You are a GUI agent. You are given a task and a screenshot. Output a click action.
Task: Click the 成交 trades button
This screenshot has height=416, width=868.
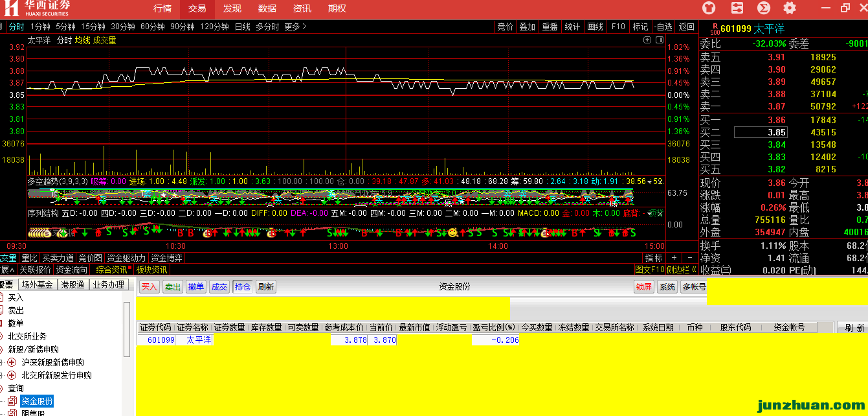[219, 286]
